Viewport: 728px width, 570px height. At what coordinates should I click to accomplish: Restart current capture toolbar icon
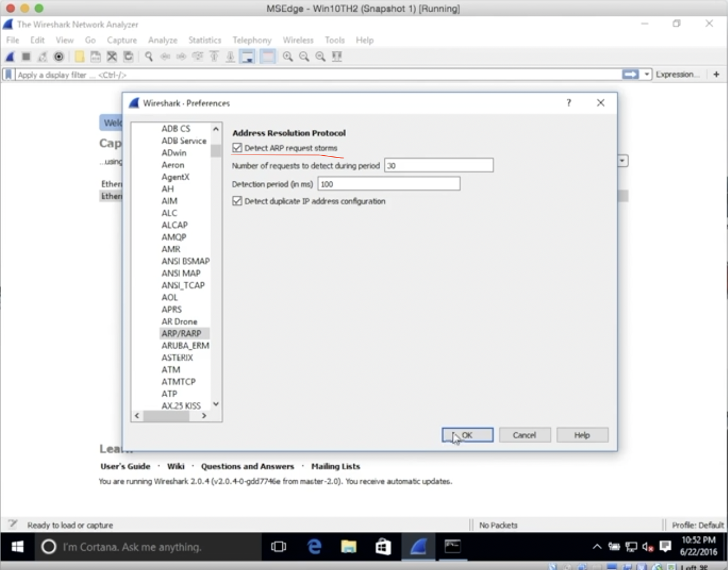coord(42,57)
